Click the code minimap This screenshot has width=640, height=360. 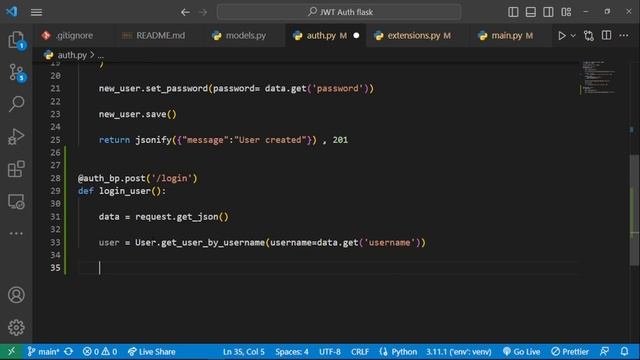[599, 77]
